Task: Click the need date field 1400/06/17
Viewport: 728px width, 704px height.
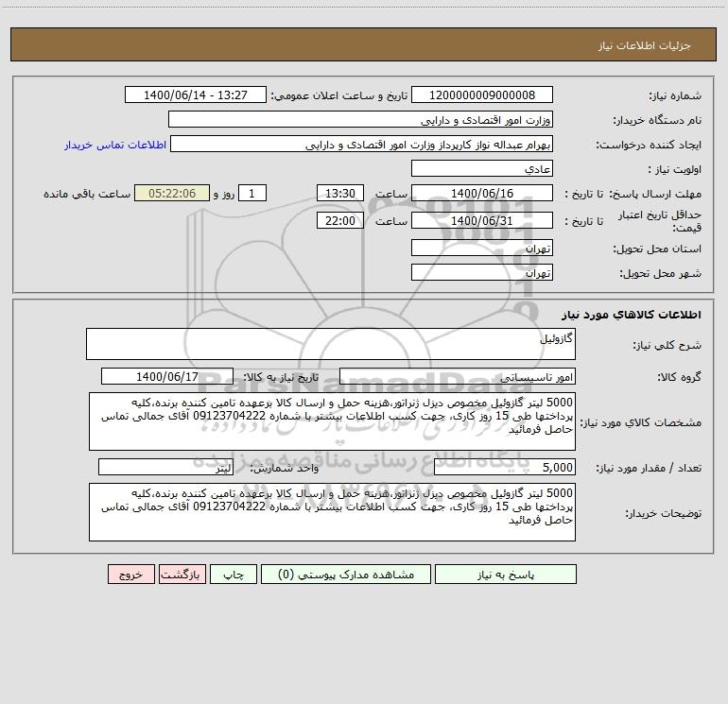Action: (x=167, y=376)
